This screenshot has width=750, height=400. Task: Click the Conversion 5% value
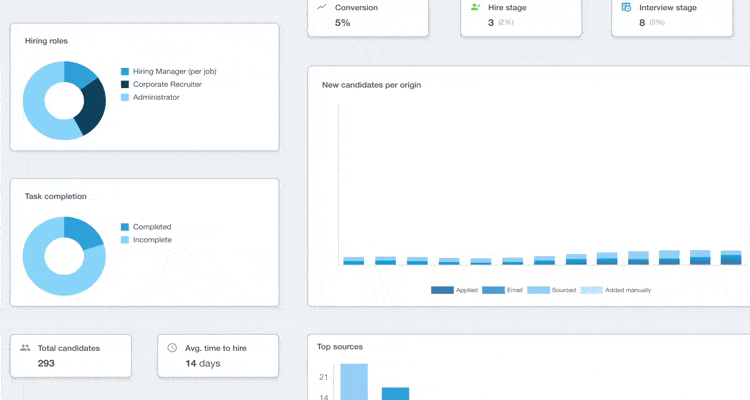pos(342,23)
